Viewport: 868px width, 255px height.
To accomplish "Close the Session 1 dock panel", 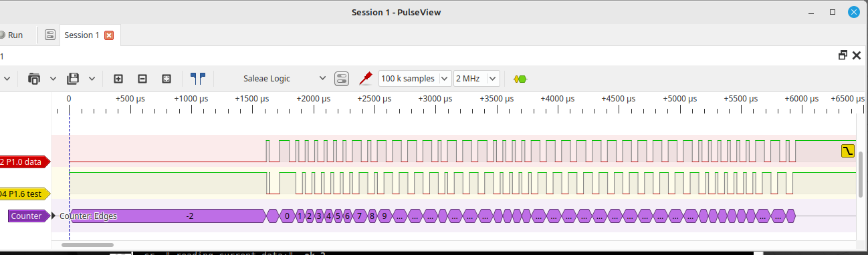I will pyautogui.click(x=857, y=55).
